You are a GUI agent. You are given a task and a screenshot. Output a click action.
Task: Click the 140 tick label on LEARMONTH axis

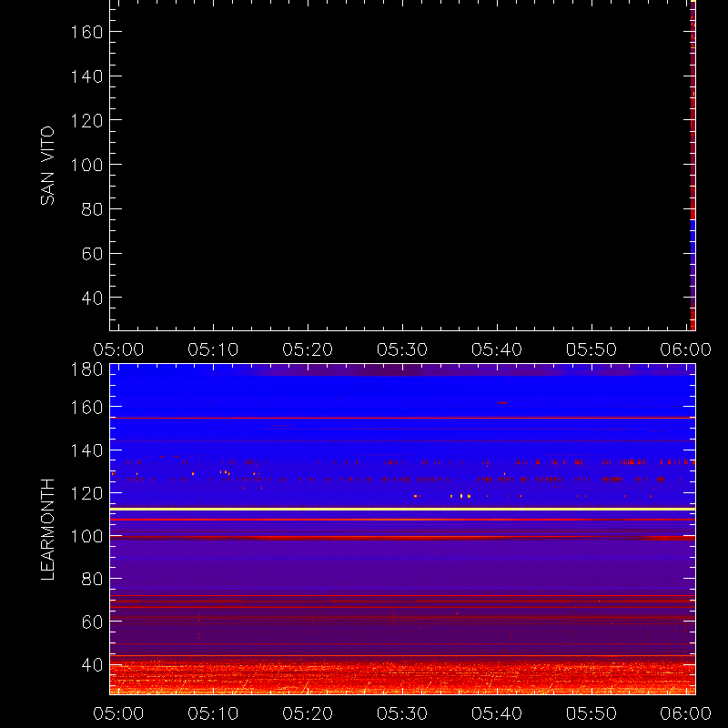[86, 450]
